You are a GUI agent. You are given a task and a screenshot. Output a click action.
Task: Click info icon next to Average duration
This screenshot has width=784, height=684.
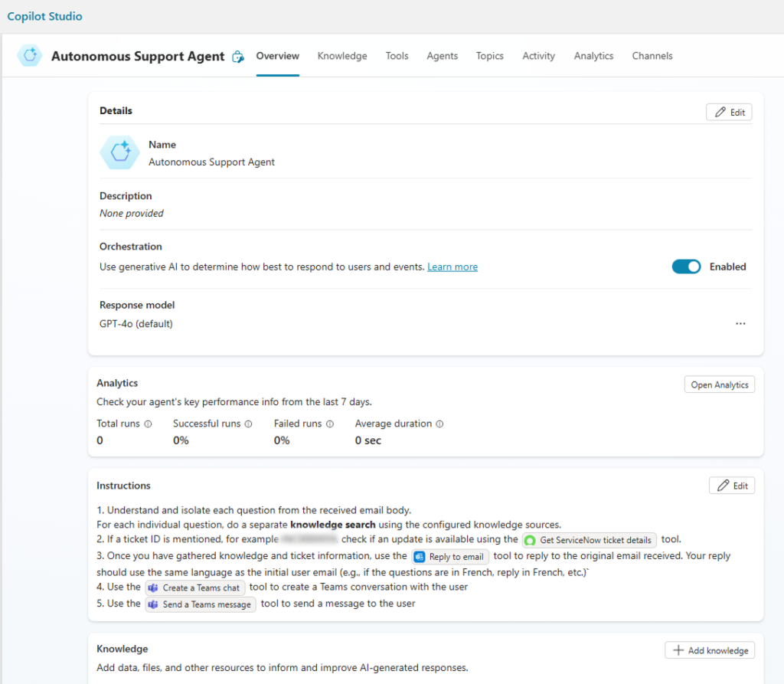[x=439, y=424]
